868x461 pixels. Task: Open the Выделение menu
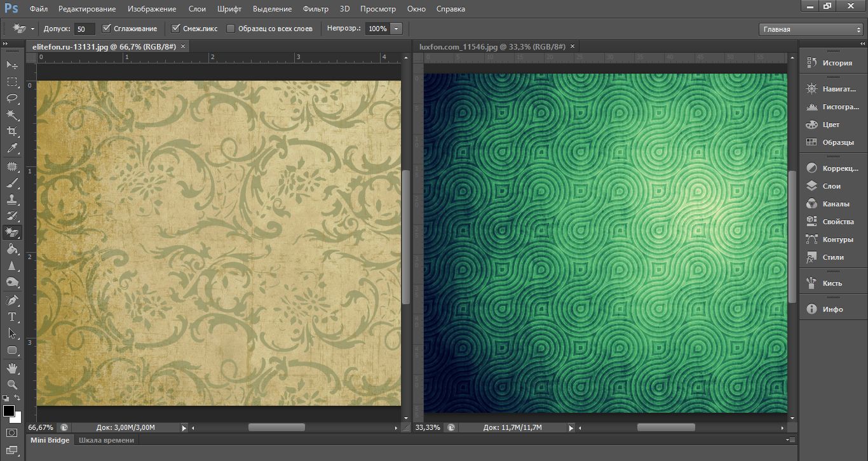(272, 9)
